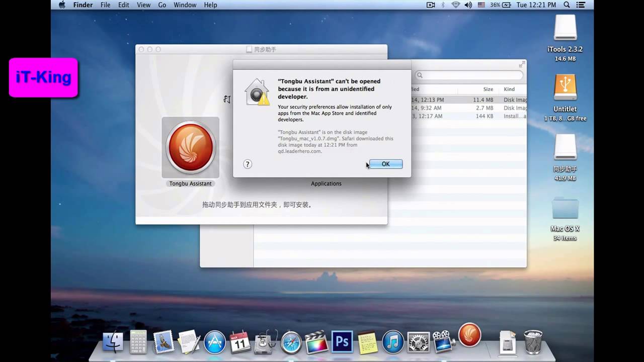Open screen recorder projector icon in Dock
The image size is (644, 362).
[x=443, y=342]
